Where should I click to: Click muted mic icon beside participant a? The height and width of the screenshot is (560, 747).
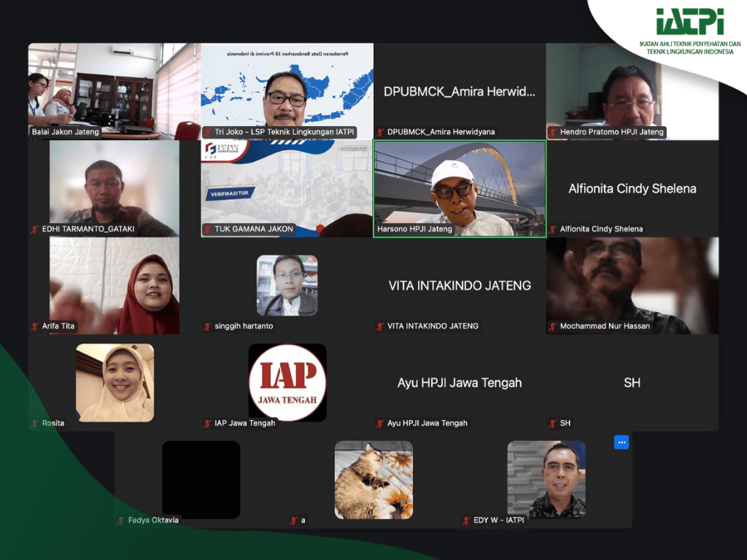tap(294, 521)
